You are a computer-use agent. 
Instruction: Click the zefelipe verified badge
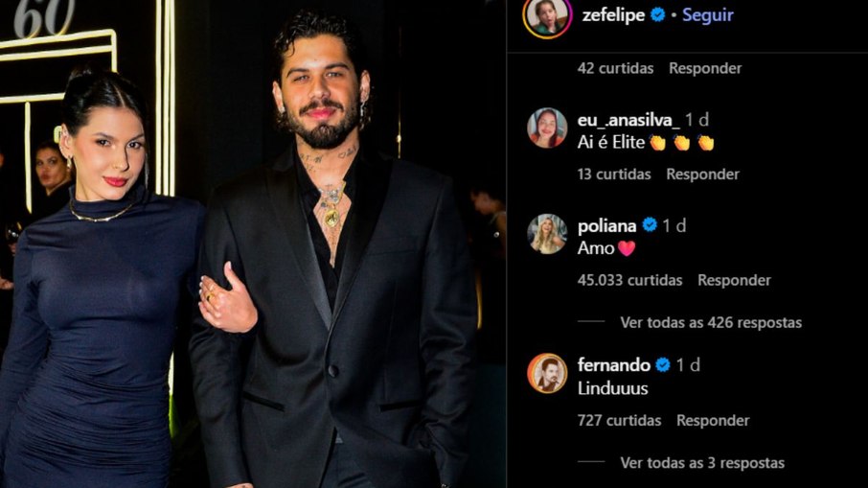657,15
